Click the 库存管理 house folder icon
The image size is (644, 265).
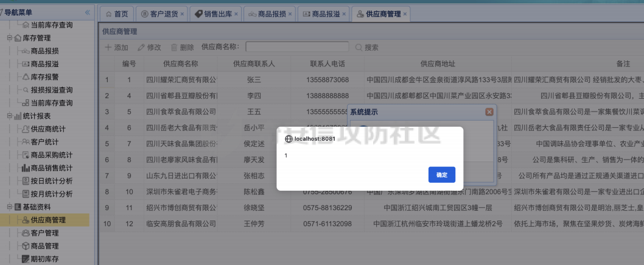pos(18,38)
